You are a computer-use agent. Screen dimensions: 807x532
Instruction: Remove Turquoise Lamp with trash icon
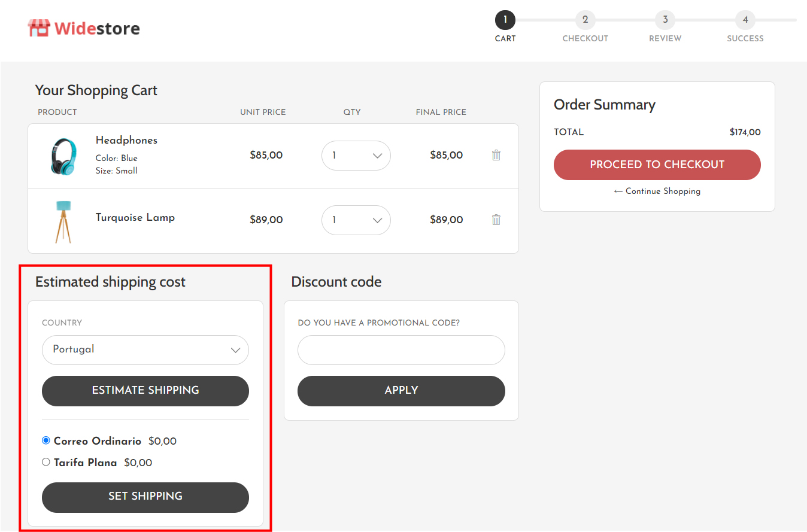pyautogui.click(x=496, y=220)
